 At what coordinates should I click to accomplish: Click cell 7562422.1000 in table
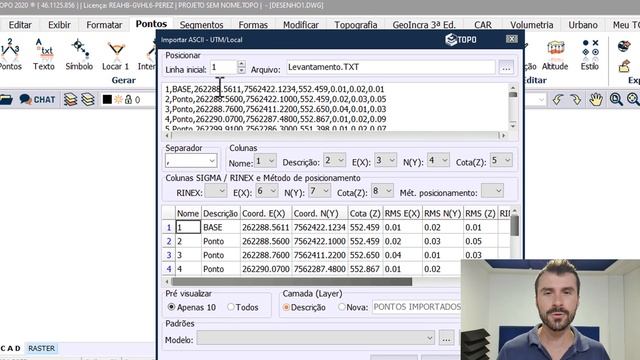[x=320, y=241]
